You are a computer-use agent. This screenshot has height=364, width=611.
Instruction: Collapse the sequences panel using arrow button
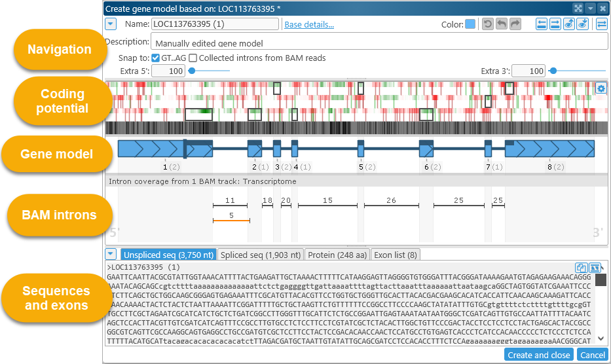(111, 254)
